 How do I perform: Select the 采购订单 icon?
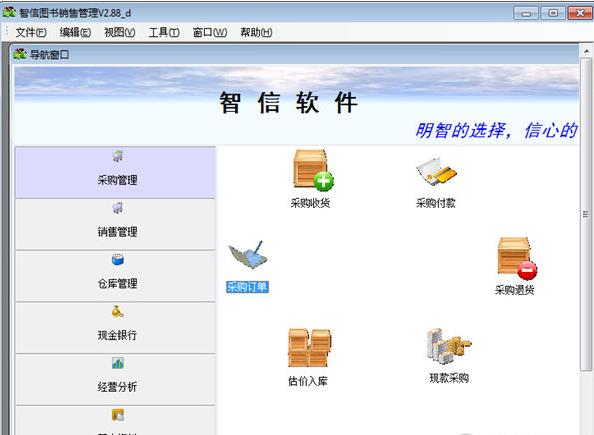[248, 255]
